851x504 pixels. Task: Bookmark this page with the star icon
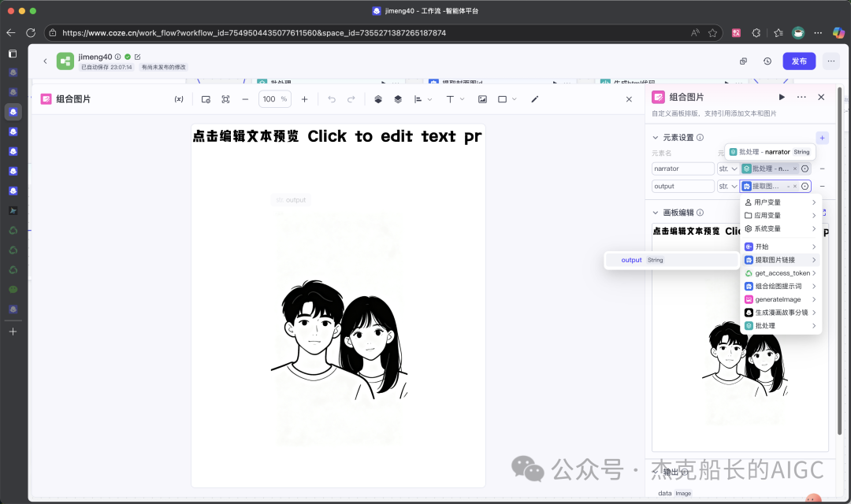[x=712, y=33]
